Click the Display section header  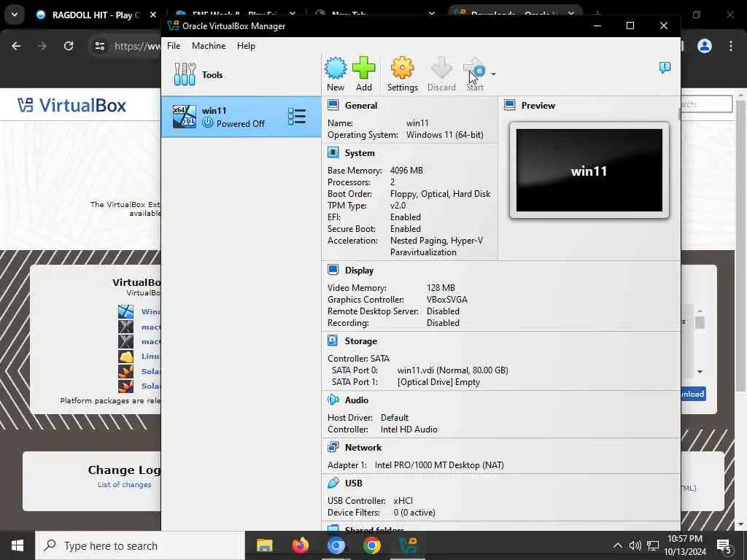(x=359, y=271)
